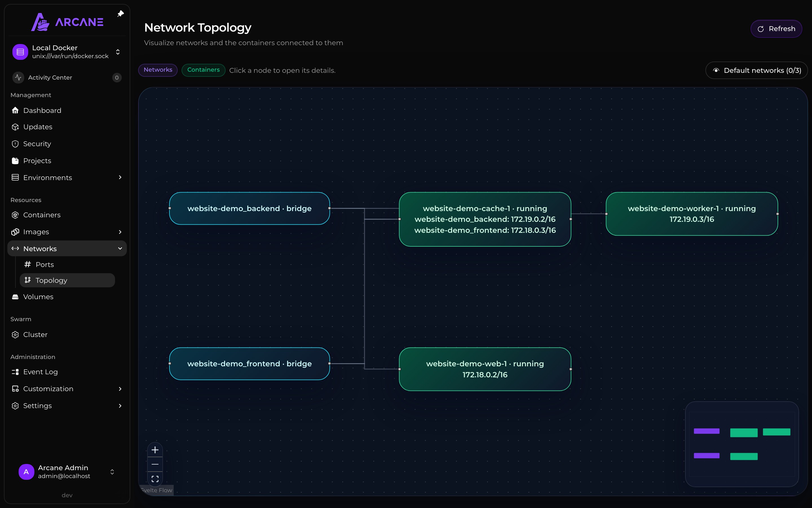Toggle Default networks (0/3) visibility
The height and width of the screenshot is (508, 812).
[756, 70]
